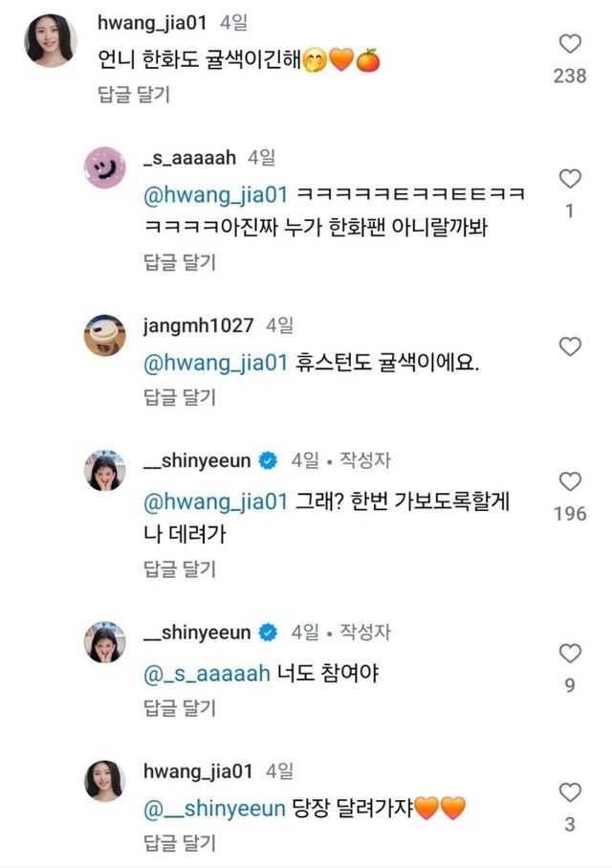612x868 pixels.
Task: Open hwang_jia01's profile picture at top
Action: [x=51, y=40]
